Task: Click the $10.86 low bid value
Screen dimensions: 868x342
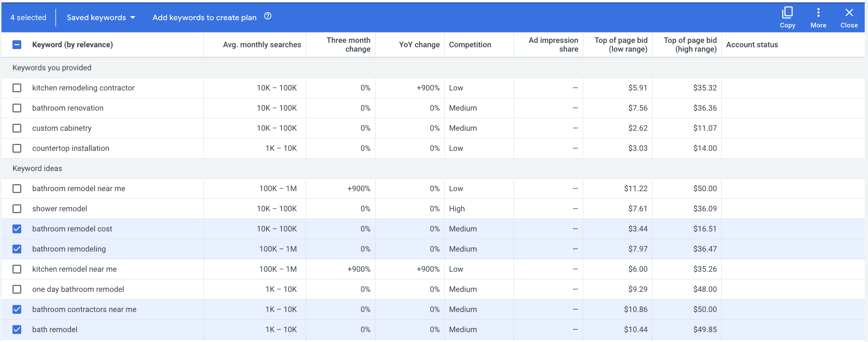Action: click(636, 309)
